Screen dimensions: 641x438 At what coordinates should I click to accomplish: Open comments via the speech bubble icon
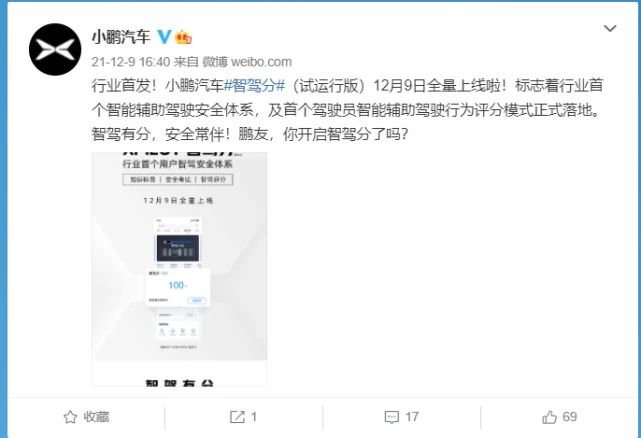(392, 417)
